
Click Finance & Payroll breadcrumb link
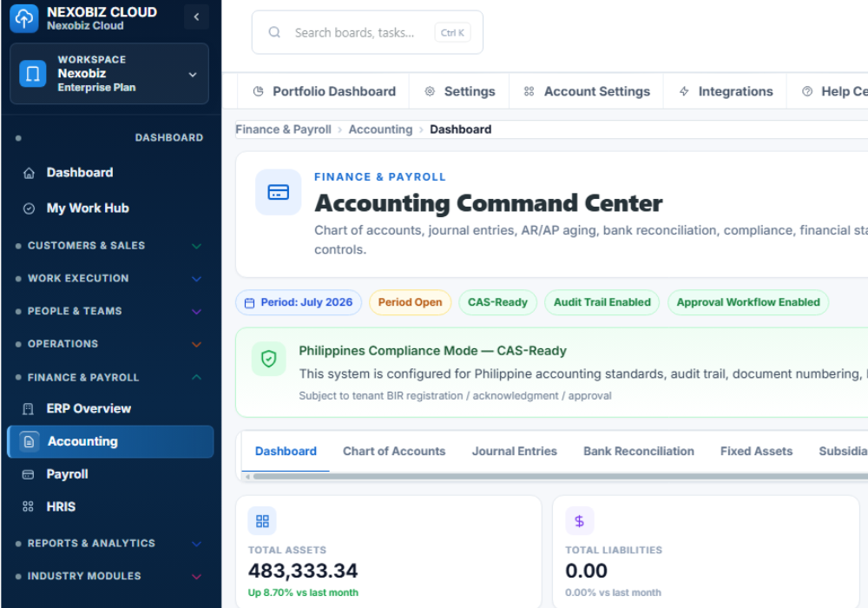[x=284, y=129]
